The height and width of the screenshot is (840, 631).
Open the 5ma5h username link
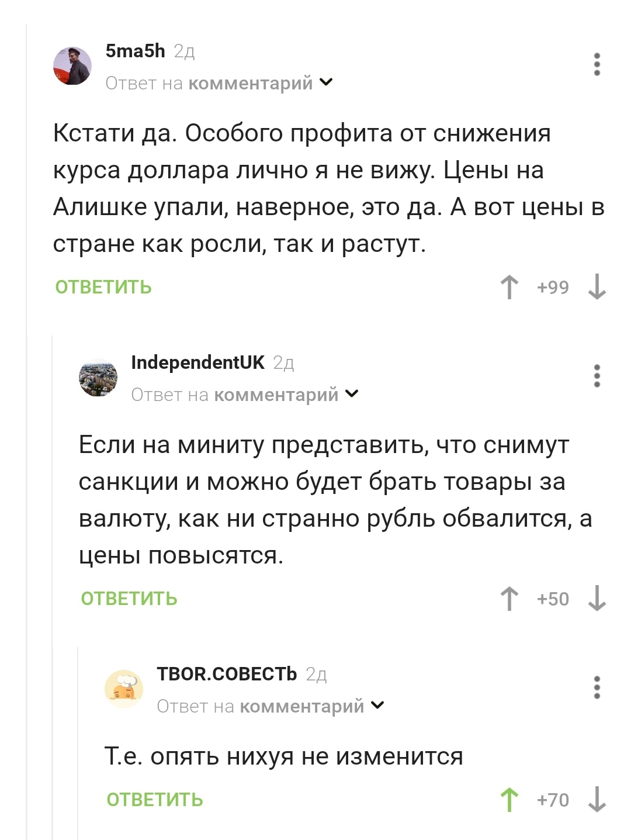pos(136,51)
